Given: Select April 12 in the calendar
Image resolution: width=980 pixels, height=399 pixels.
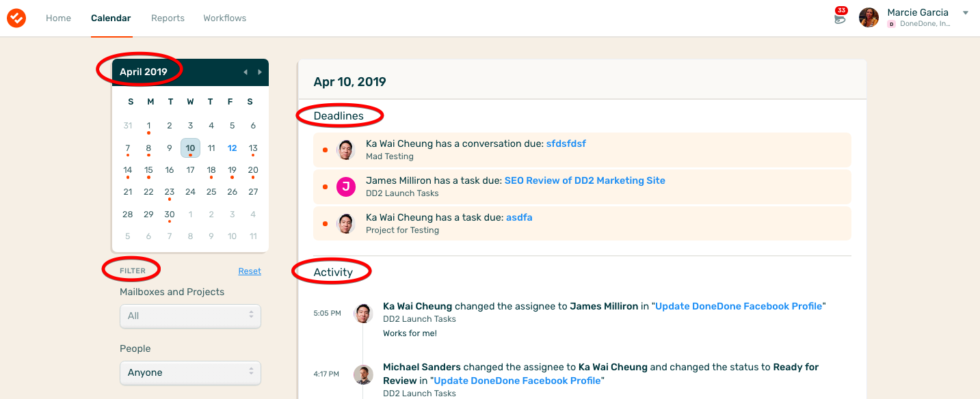Looking at the screenshot, I should (x=233, y=148).
